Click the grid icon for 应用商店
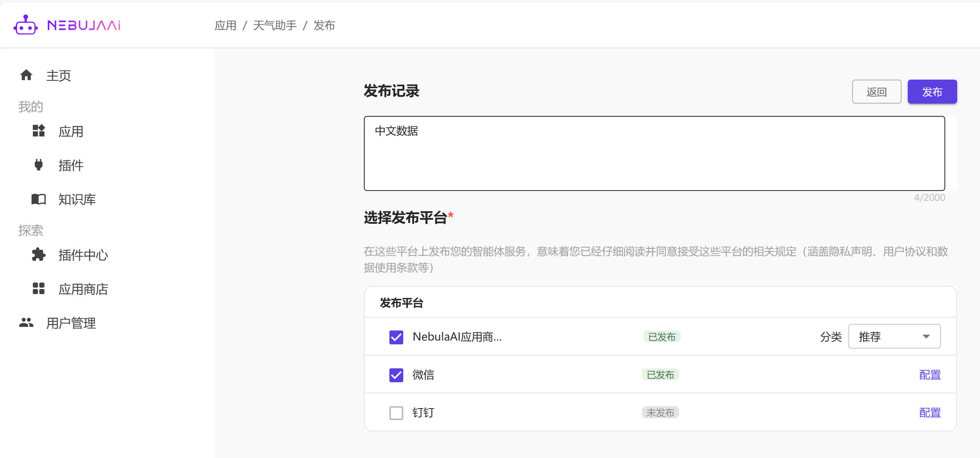 [39, 289]
